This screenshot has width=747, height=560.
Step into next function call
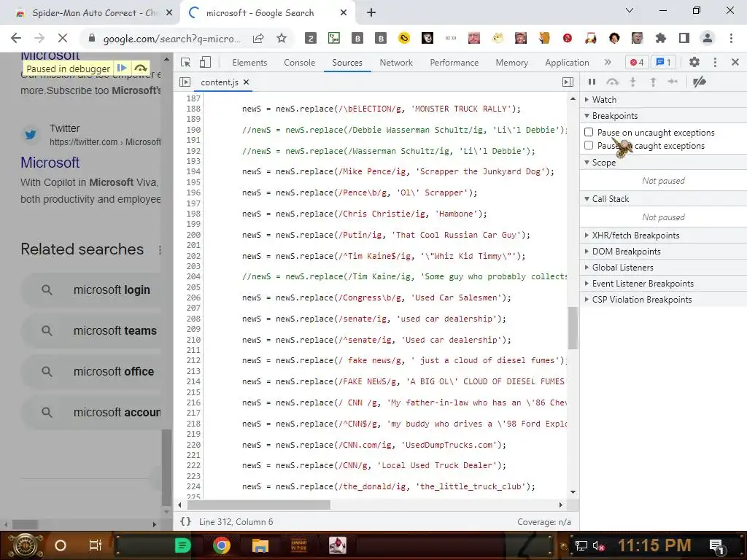tap(632, 82)
